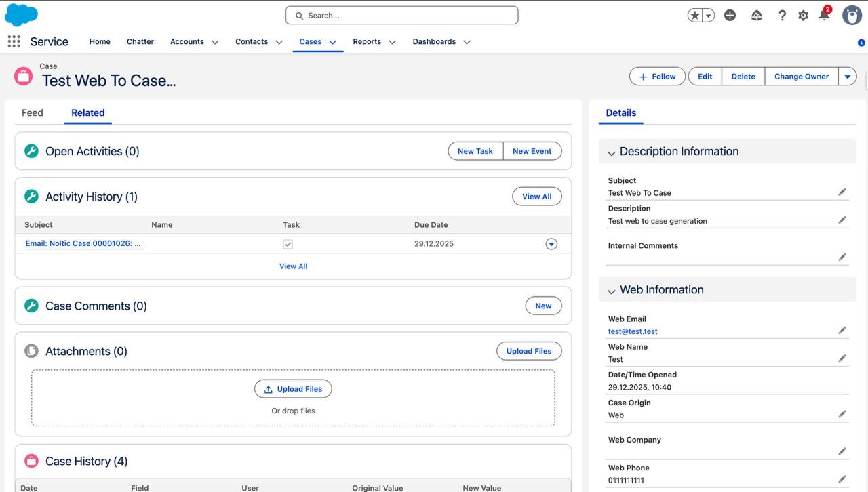Open the favorites list dropdown arrow

coord(708,15)
